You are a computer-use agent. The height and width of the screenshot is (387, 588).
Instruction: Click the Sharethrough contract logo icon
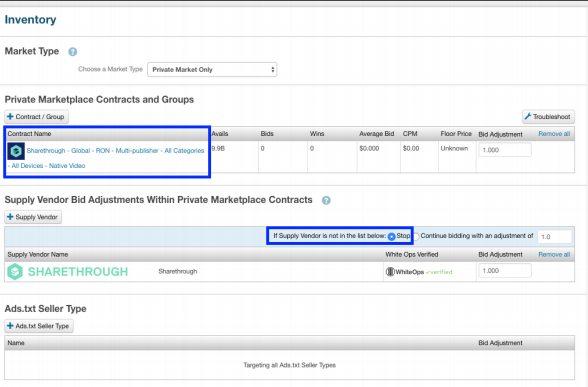point(16,151)
